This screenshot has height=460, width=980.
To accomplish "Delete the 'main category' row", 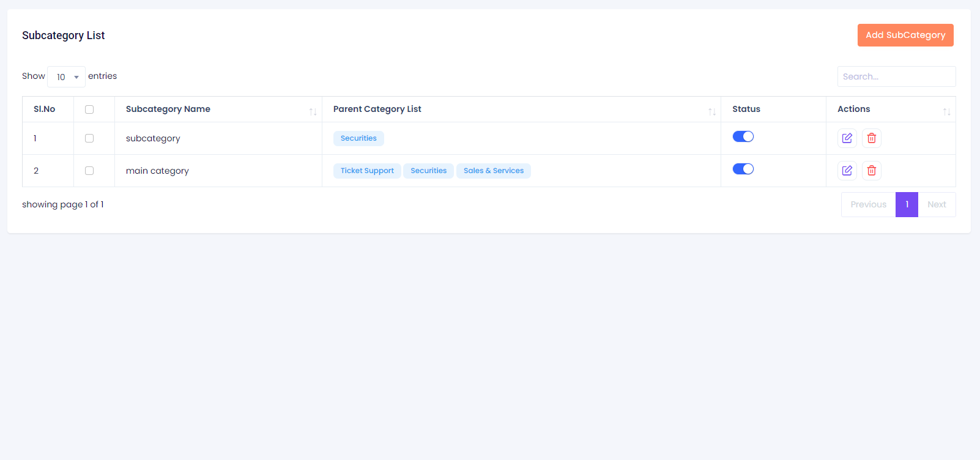I will pyautogui.click(x=871, y=171).
